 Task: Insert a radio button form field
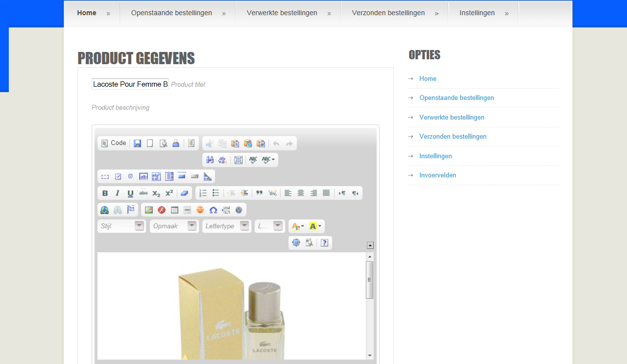[x=131, y=176]
